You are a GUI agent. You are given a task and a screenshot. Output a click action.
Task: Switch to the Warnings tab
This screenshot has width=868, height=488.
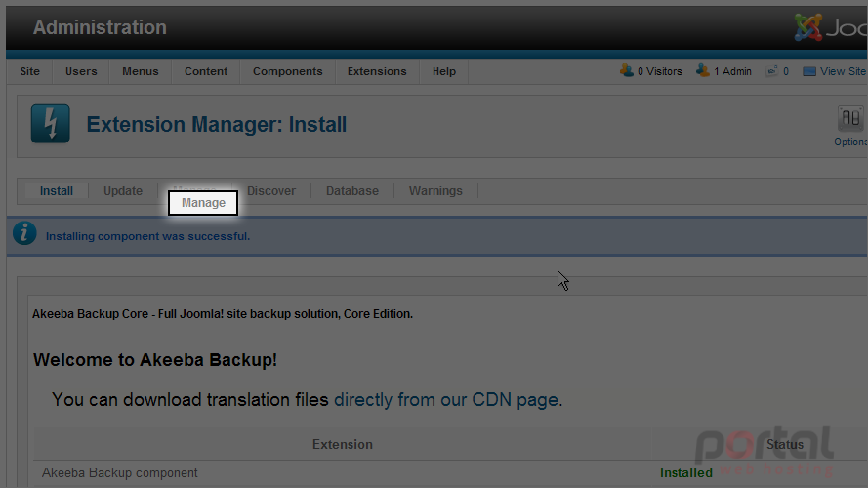(435, 191)
